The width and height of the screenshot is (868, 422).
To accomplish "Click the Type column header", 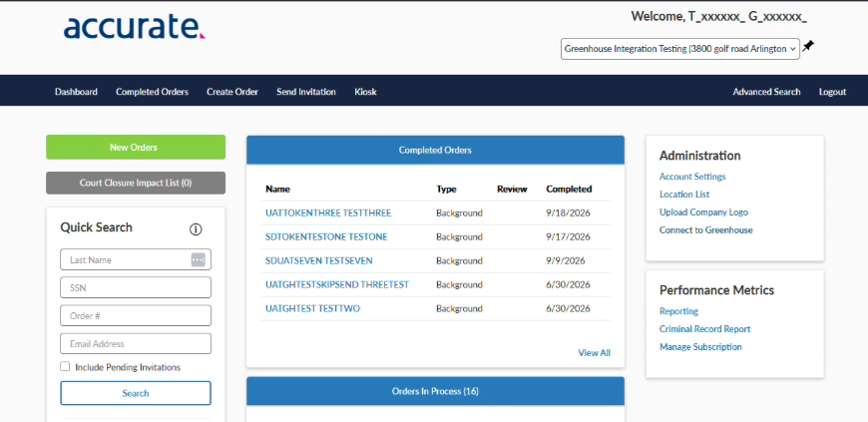I will 446,189.
